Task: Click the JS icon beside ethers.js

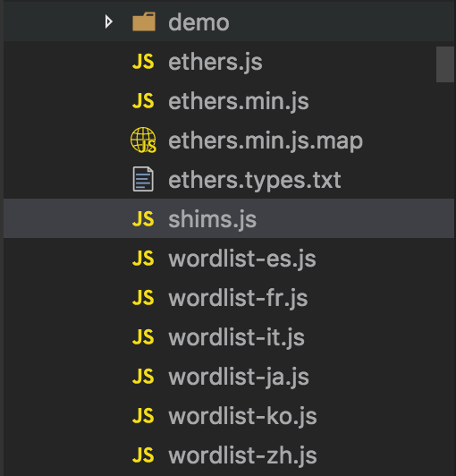Action: click(x=143, y=62)
